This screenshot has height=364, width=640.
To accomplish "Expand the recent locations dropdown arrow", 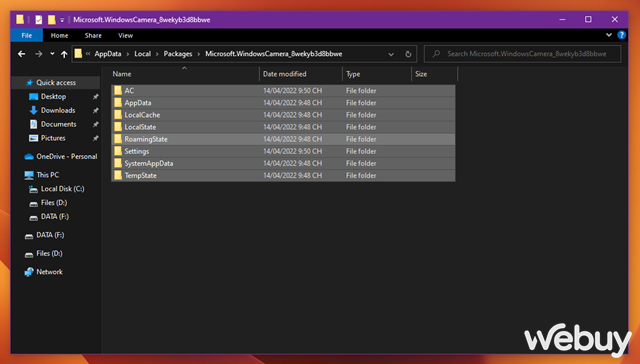I will pos(52,54).
